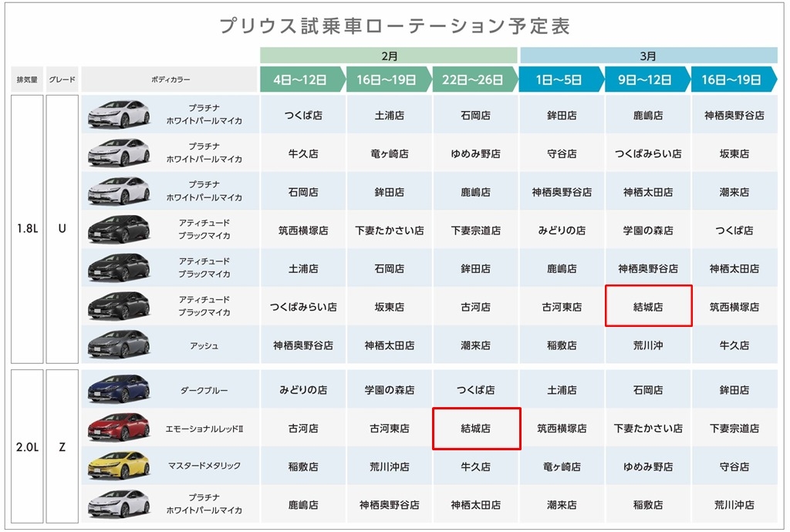The height and width of the screenshot is (532, 790).
Task: Click 古河東店 under 1日〜5日
Action: click(x=562, y=307)
